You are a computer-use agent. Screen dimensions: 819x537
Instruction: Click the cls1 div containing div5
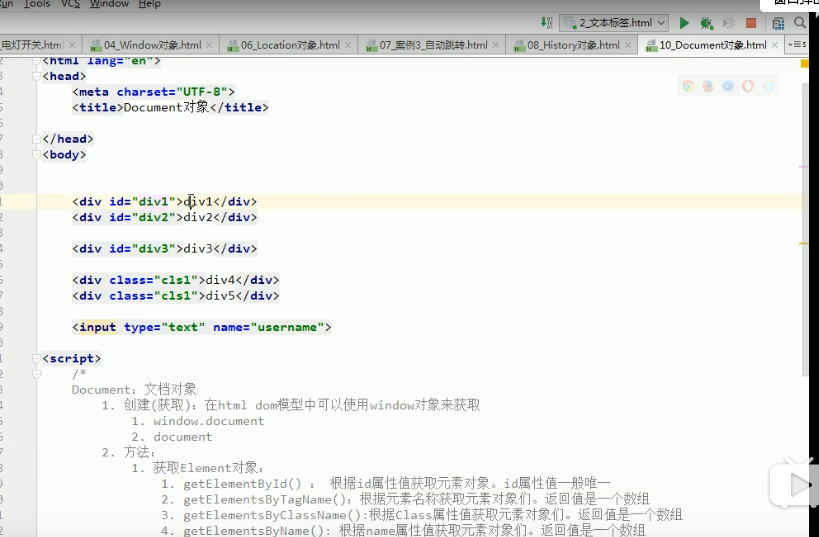click(176, 296)
